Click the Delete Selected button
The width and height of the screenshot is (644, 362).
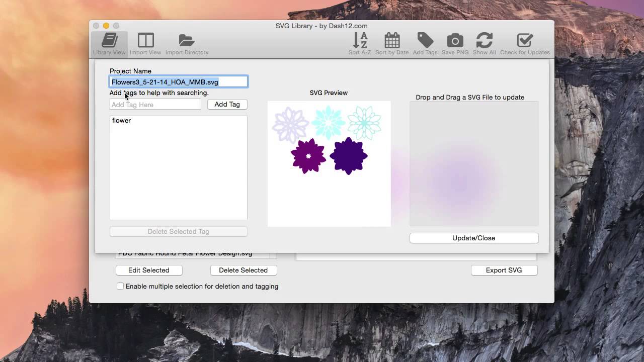pyautogui.click(x=244, y=270)
